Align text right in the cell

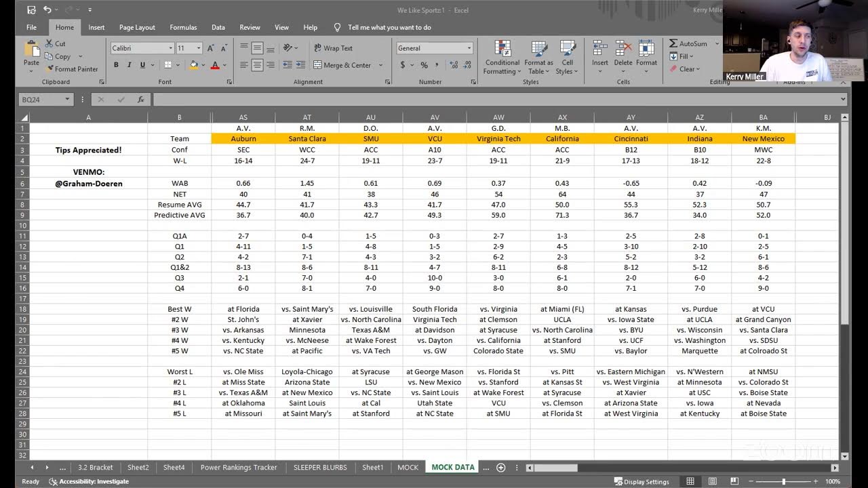click(x=270, y=65)
